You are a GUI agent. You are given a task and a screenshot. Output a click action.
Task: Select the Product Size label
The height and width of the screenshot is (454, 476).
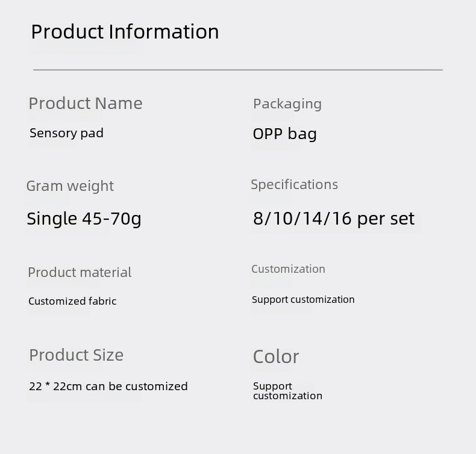click(76, 355)
